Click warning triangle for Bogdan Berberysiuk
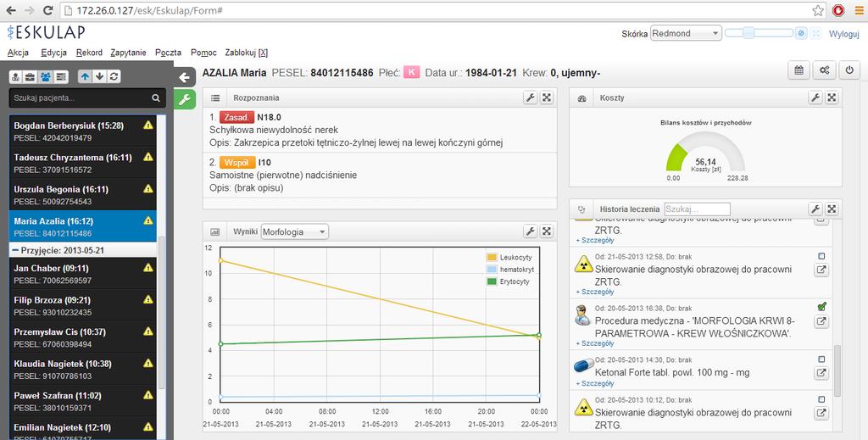Image resolution: width=868 pixels, height=440 pixels. click(148, 125)
